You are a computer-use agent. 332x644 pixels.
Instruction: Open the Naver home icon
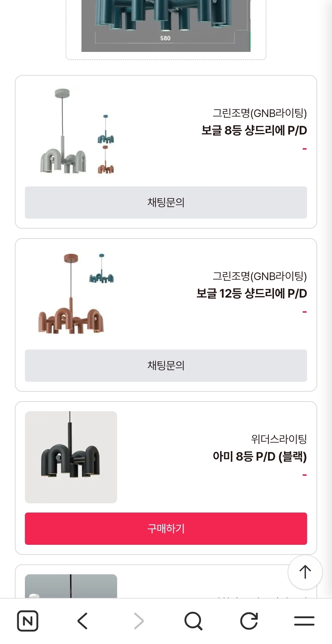(28, 621)
